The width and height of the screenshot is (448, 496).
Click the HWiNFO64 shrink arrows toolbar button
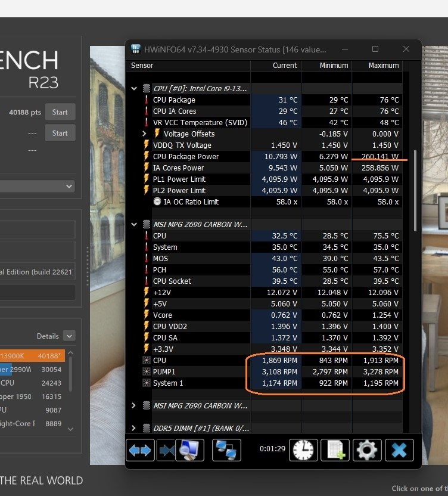click(x=166, y=450)
